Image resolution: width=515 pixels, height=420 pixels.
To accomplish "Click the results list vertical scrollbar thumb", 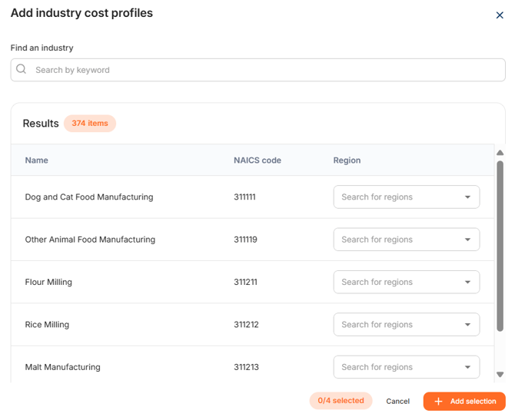I will point(500,246).
